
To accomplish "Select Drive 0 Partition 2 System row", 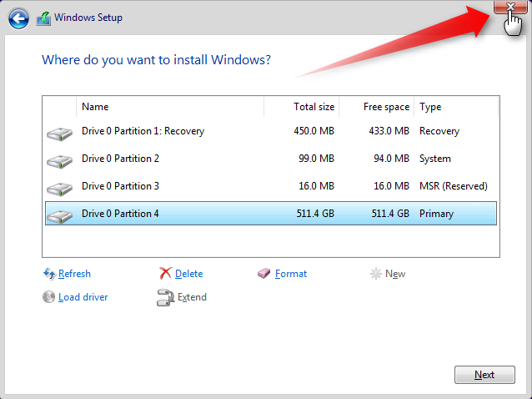I will click(271, 159).
